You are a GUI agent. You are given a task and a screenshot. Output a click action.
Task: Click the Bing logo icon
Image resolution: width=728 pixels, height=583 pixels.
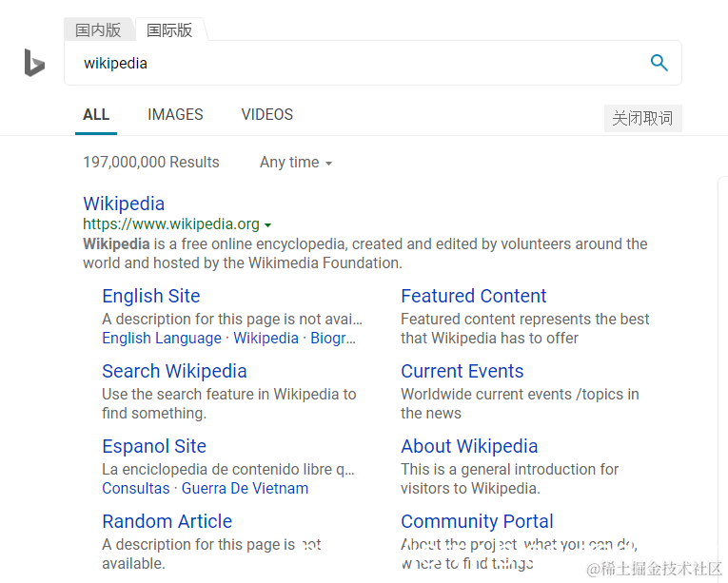(34, 63)
